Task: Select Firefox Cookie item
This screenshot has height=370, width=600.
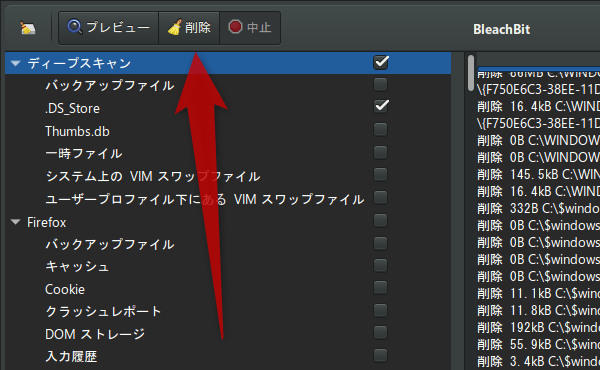Action: (x=65, y=289)
